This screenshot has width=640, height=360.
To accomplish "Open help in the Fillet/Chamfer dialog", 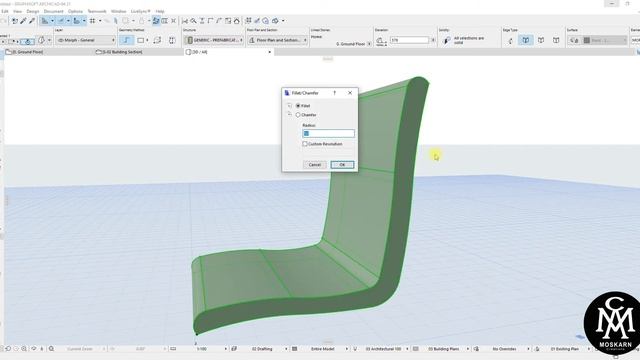I will [x=335, y=93].
